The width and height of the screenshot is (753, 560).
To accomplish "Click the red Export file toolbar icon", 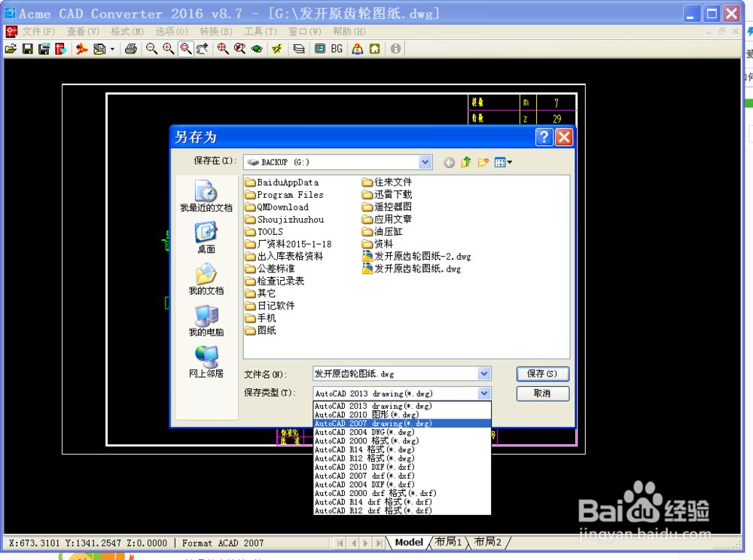I will click(x=60, y=49).
